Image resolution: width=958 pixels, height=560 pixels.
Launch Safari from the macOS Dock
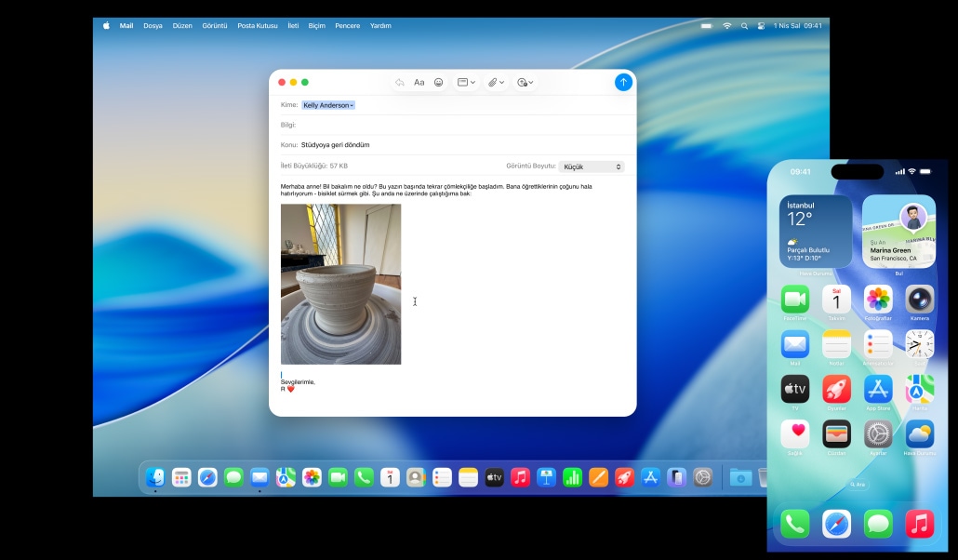point(207,477)
